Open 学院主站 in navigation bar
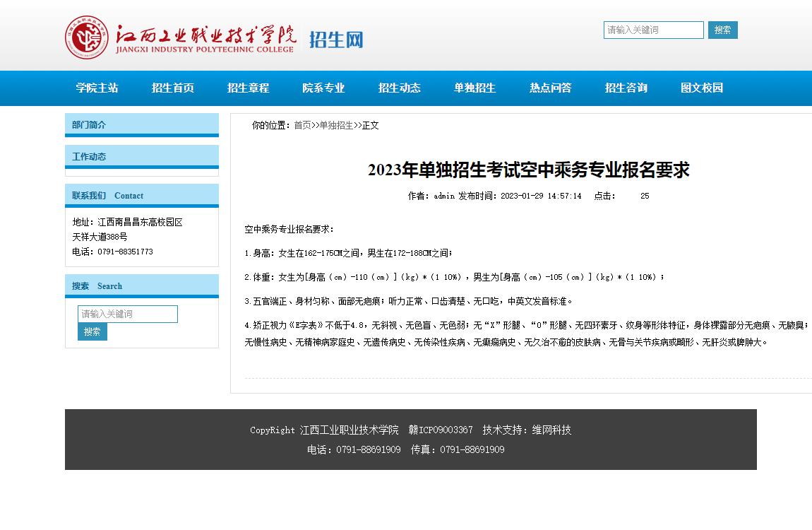Image resolution: width=812 pixels, height=530 pixels. (x=97, y=88)
